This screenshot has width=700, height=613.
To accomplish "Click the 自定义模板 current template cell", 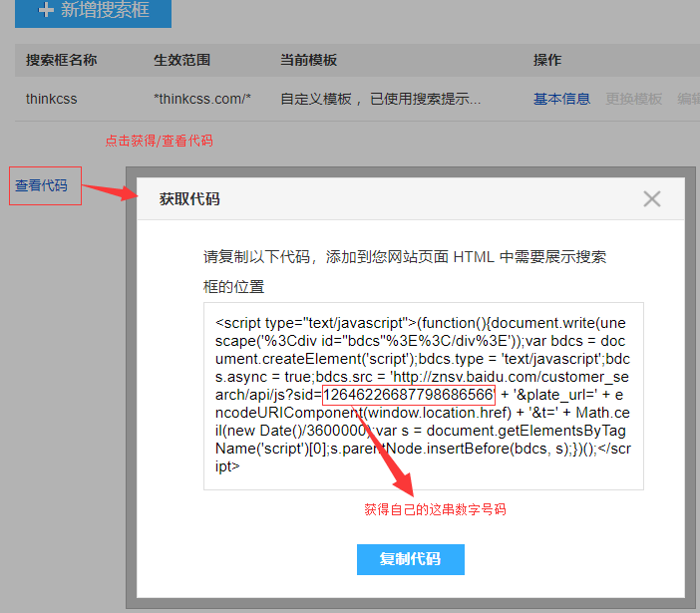I will pyautogui.click(x=380, y=99).
